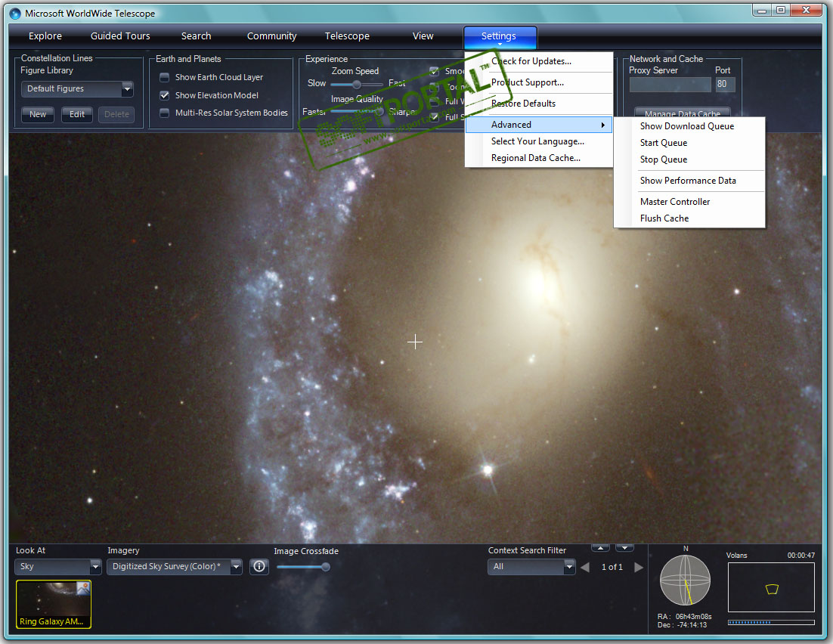Click the Port field showing 80
This screenshot has height=644, width=833.
pos(725,84)
